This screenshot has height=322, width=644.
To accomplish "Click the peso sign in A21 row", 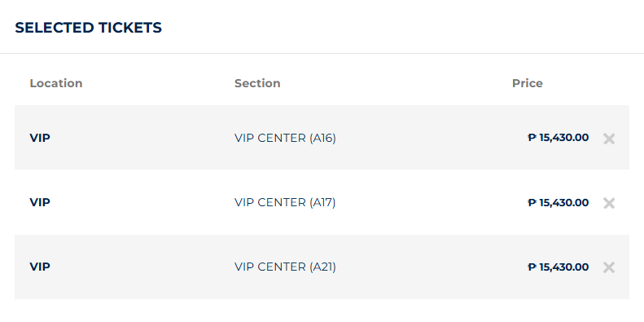I will tap(532, 267).
